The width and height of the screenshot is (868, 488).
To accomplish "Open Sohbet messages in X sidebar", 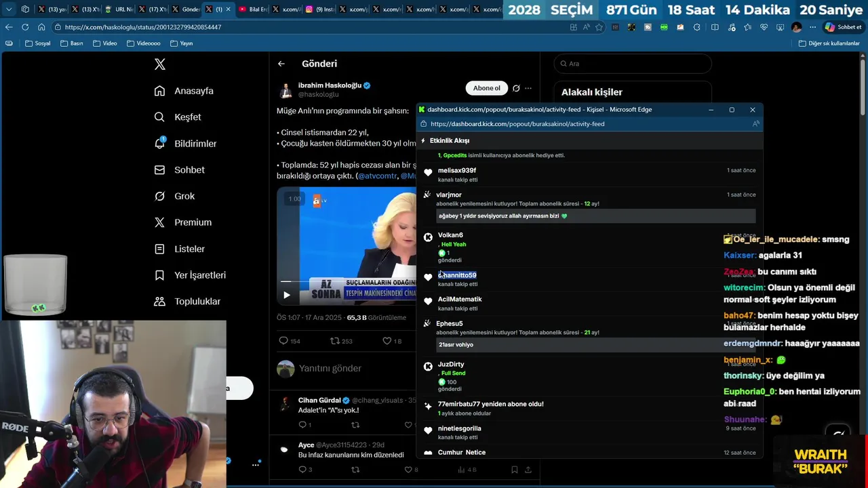I will pos(179,170).
